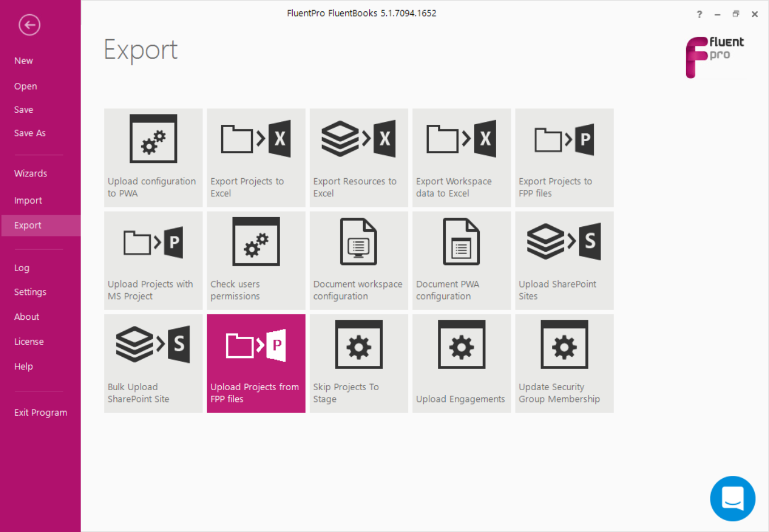Open Document workspace configuration tile
Image resolution: width=769 pixels, height=532 pixels.
click(359, 261)
